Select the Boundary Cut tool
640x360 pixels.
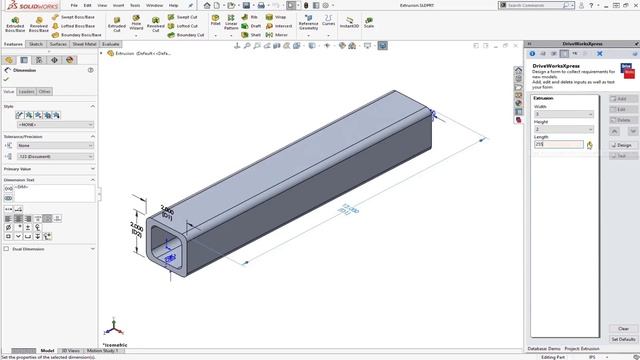pyautogui.click(x=186, y=35)
